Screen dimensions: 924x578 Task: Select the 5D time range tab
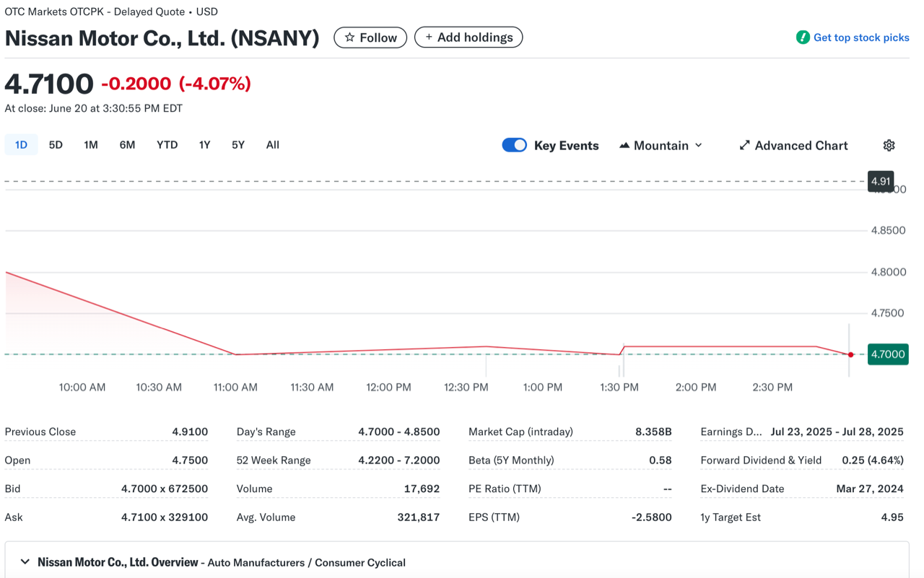[56, 145]
